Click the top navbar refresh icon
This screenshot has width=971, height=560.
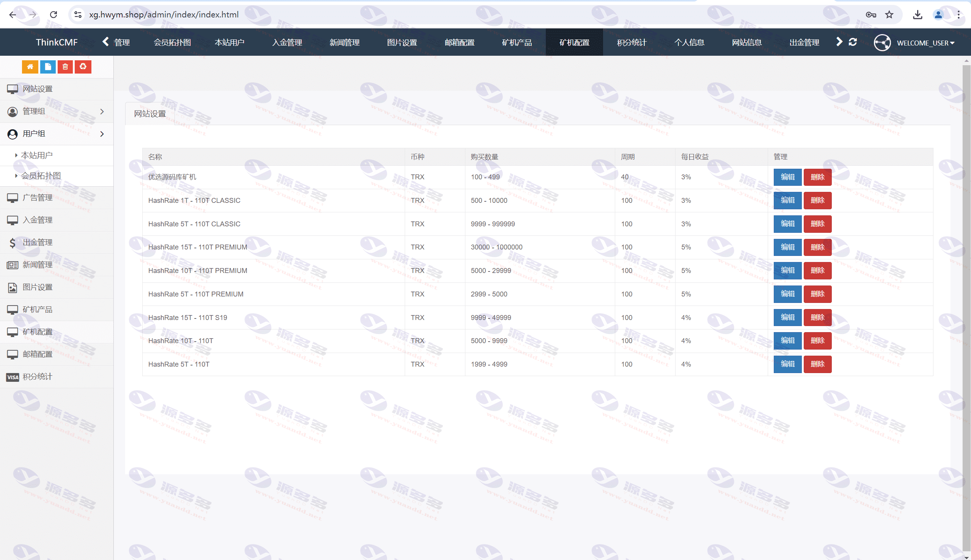coord(853,42)
